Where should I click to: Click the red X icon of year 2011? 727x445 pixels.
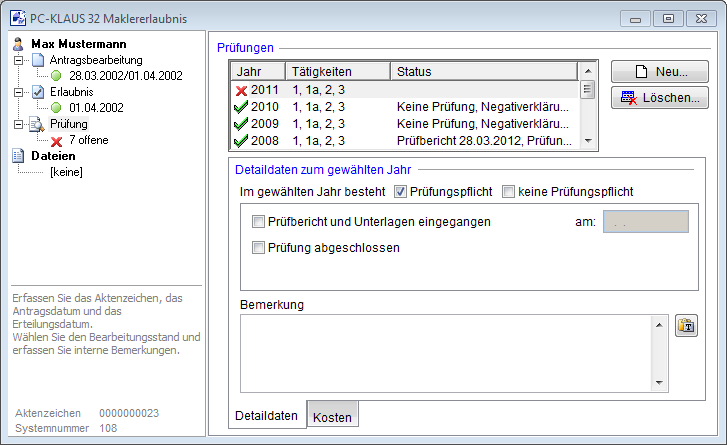click(240, 90)
